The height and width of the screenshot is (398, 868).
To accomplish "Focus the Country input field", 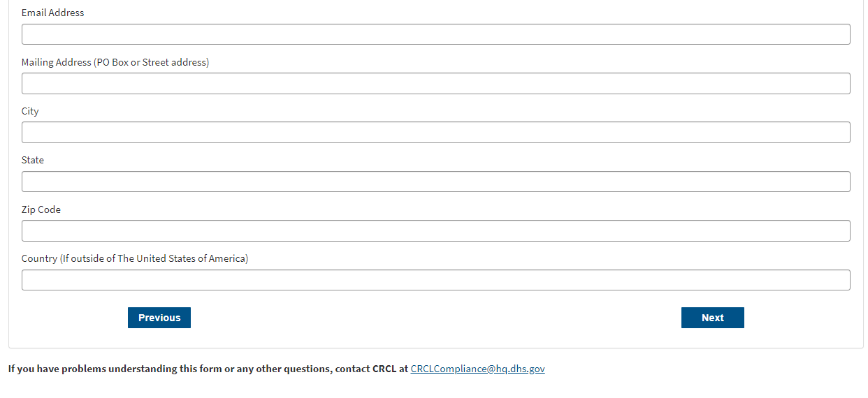I will coord(435,280).
